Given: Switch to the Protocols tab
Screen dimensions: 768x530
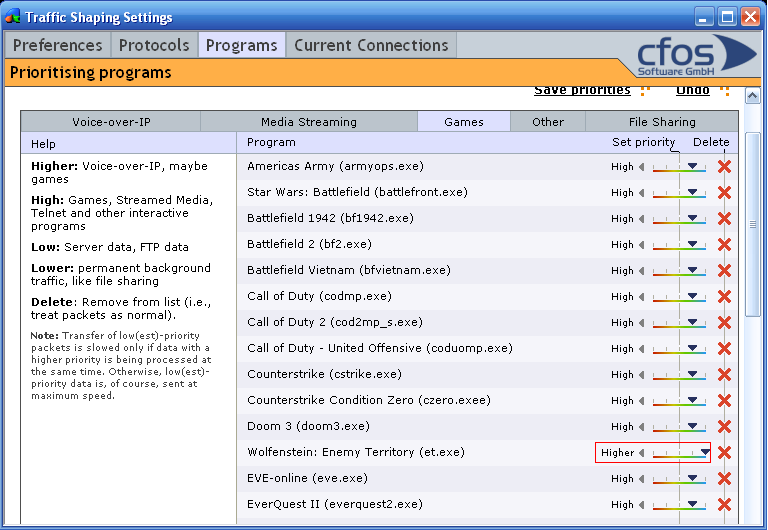Looking at the screenshot, I should [x=154, y=45].
